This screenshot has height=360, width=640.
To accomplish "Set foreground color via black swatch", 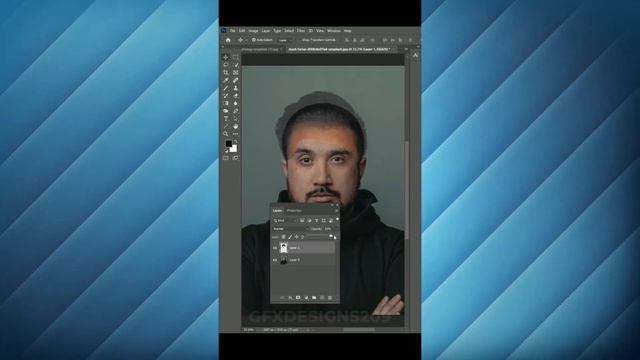I will pos(229,143).
